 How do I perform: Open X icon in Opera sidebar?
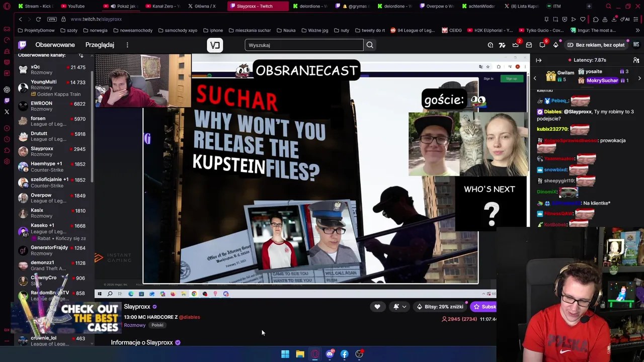pos(7,112)
